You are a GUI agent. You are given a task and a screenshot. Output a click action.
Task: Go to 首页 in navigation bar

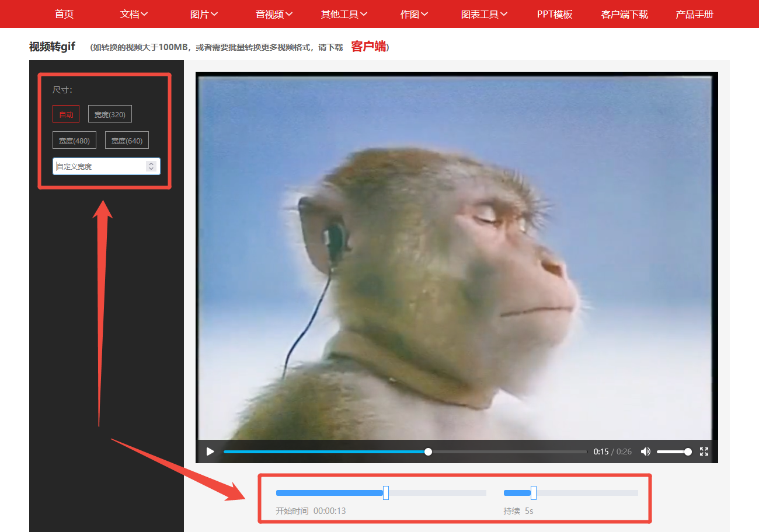click(x=64, y=14)
